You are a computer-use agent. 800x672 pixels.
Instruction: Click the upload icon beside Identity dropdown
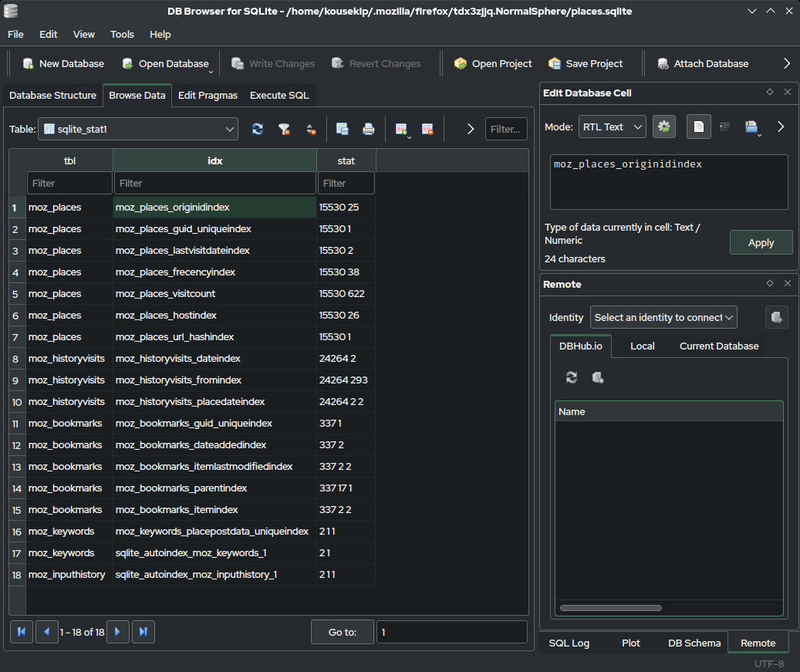coord(777,317)
